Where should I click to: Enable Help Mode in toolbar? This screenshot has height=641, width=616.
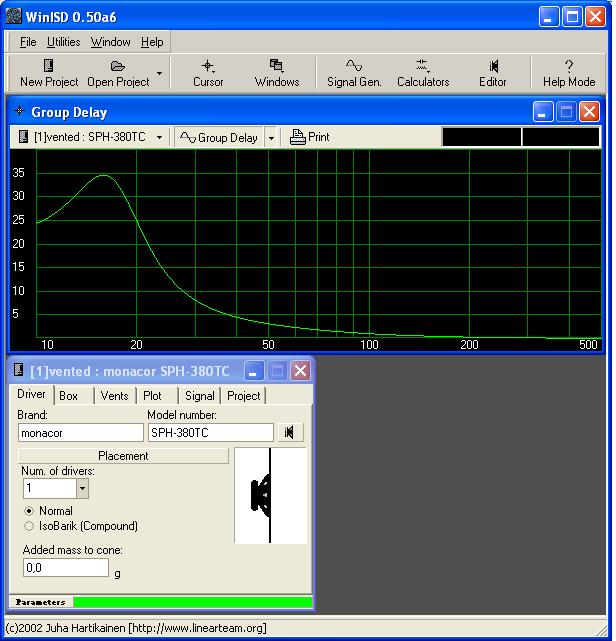[x=569, y=73]
